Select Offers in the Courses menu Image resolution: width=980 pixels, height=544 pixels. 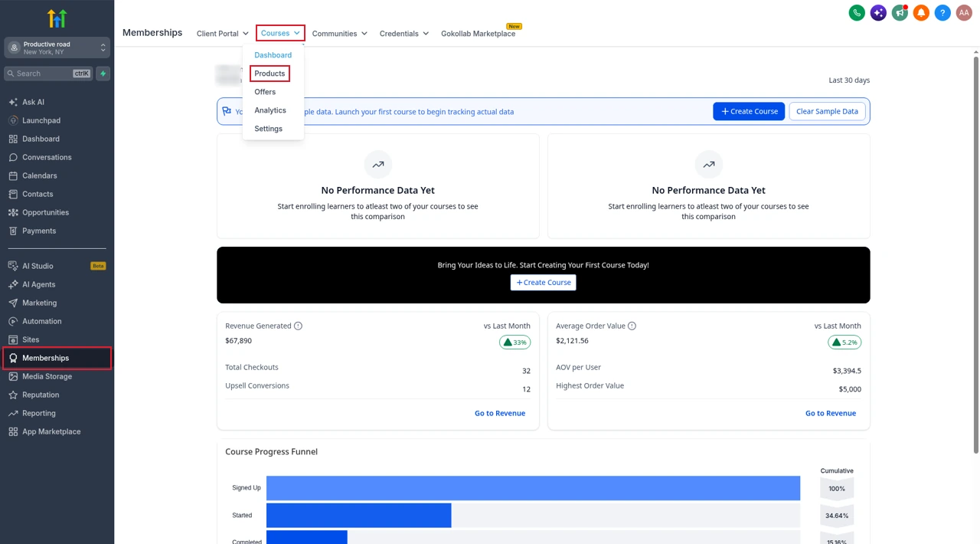tap(265, 92)
